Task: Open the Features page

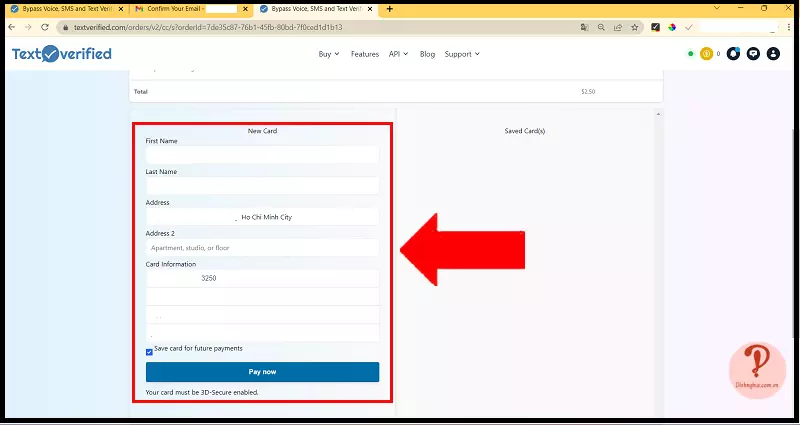Action: tap(365, 54)
